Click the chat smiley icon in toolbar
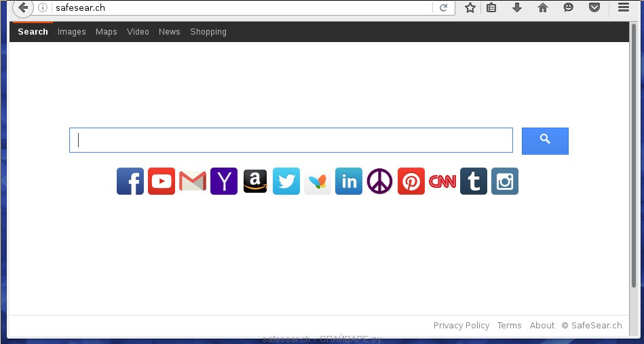 pyautogui.click(x=569, y=7)
